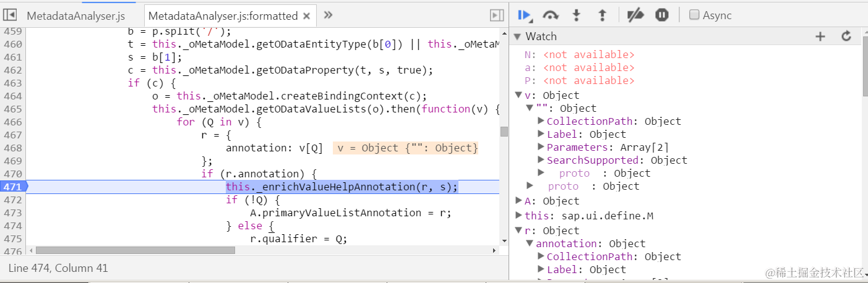Expand CollectionPath under annotation
This screenshot has height=283, width=868.
(x=541, y=256)
